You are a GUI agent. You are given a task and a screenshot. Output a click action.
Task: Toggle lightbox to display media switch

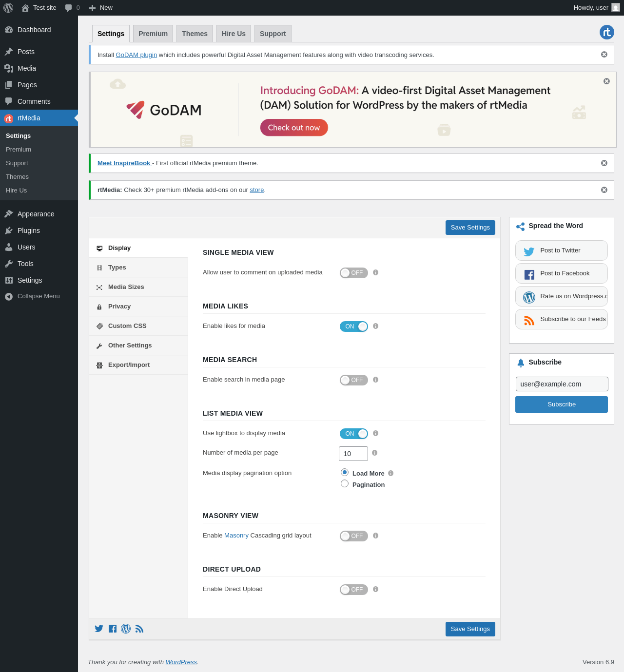[x=354, y=434]
